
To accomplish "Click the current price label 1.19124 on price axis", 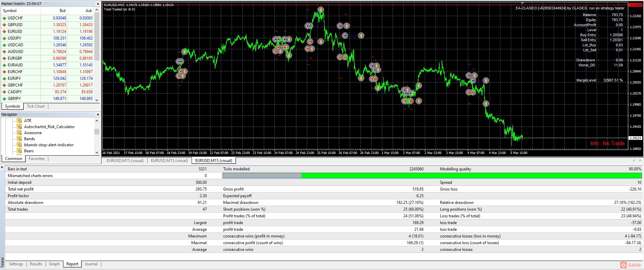I will [635, 138].
